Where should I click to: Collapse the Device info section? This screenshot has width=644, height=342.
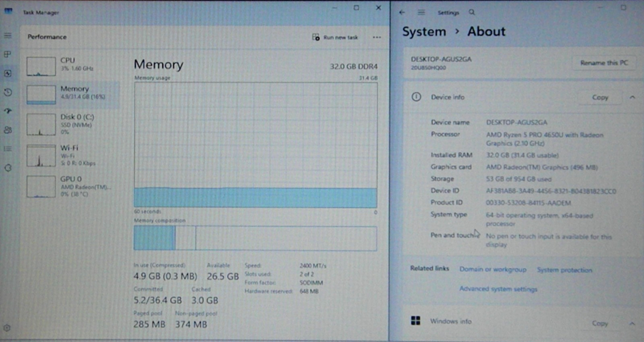(632, 97)
